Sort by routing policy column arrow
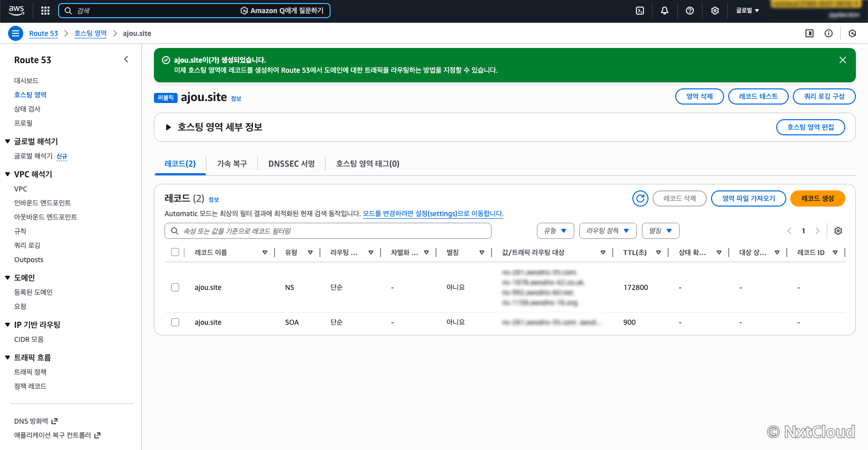Viewport: 868px width, 450px height. click(371, 253)
